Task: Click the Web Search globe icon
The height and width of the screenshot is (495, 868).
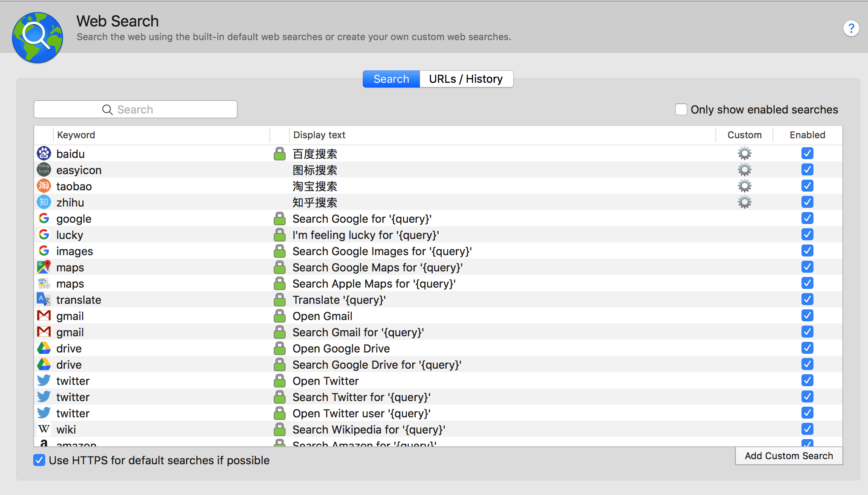Action: pos(38,38)
